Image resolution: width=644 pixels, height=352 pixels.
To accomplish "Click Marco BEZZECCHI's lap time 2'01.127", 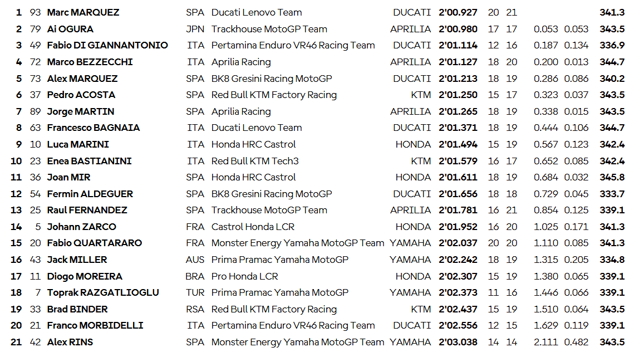I will (458, 62).
